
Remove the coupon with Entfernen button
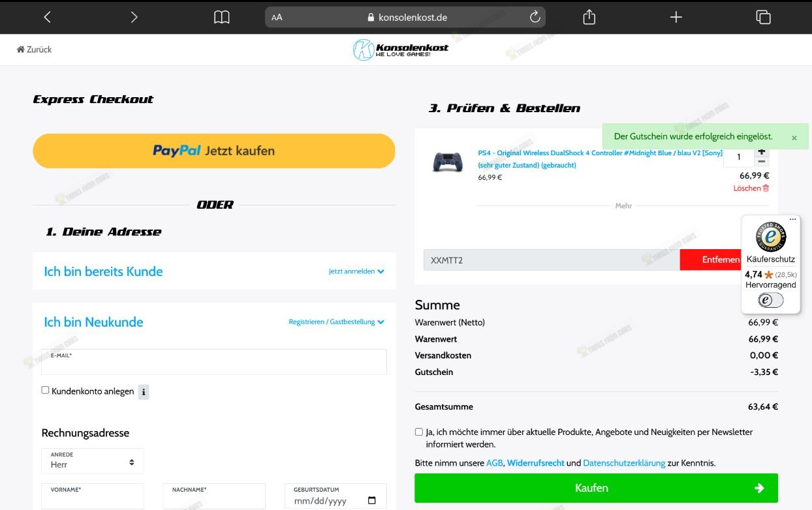coord(711,260)
